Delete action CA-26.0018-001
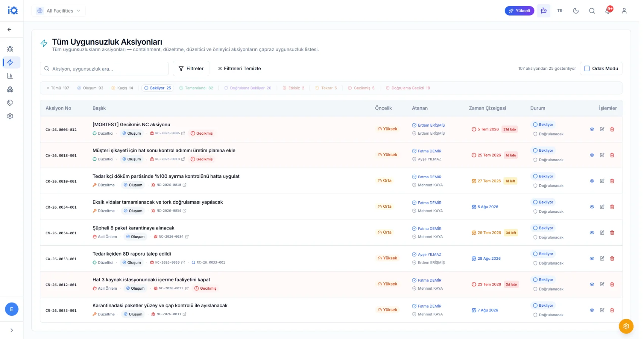 (x=612, y=155)
